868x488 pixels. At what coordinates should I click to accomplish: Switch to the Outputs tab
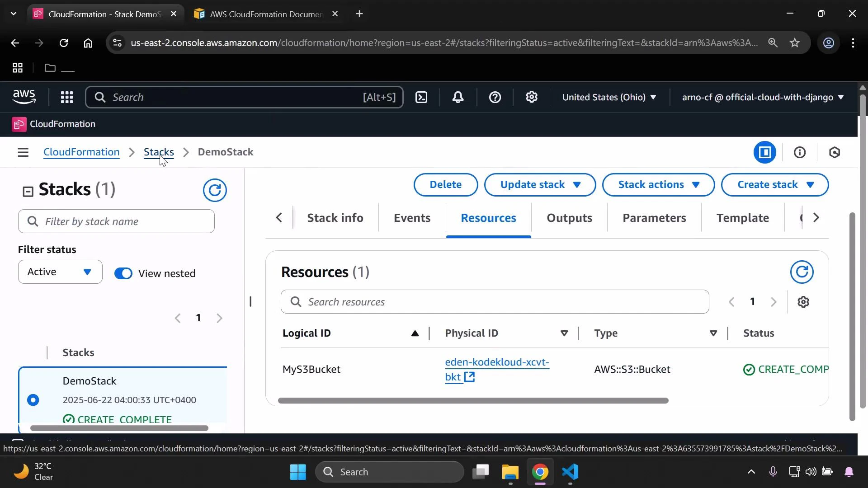pos(569,217)
